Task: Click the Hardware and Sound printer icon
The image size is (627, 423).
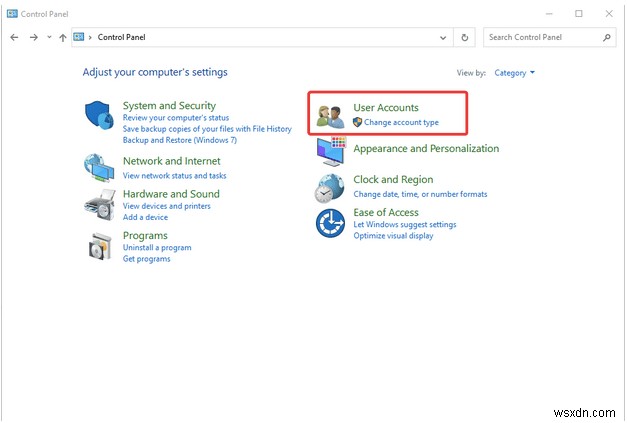Action: [98, 204]
